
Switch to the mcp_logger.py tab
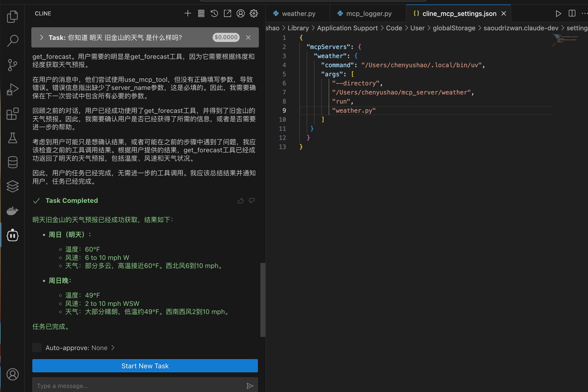(368, 14)
